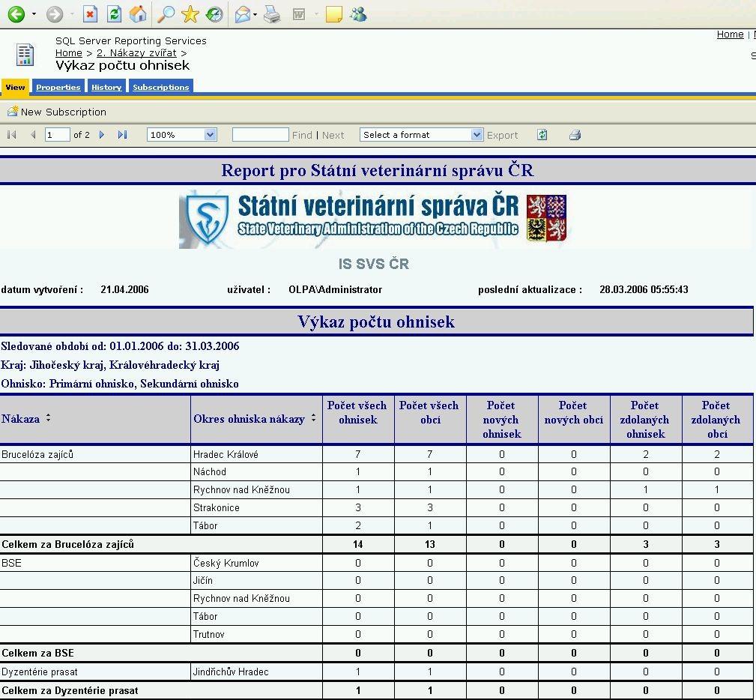756x700 pixels.
Task: Sort by Okres ohniska nákazy column arrows
Action: pos(313,418)
